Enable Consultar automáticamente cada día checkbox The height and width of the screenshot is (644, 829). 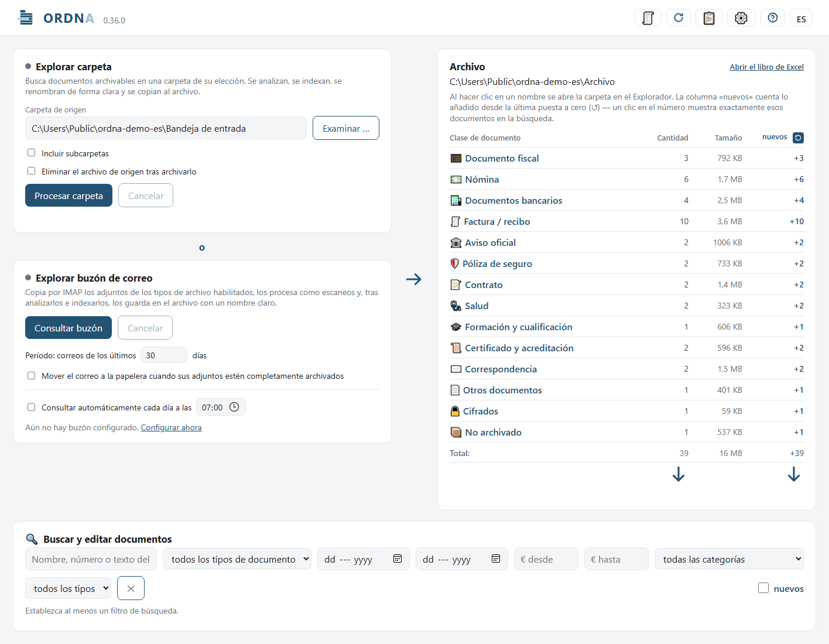point(32,407)
